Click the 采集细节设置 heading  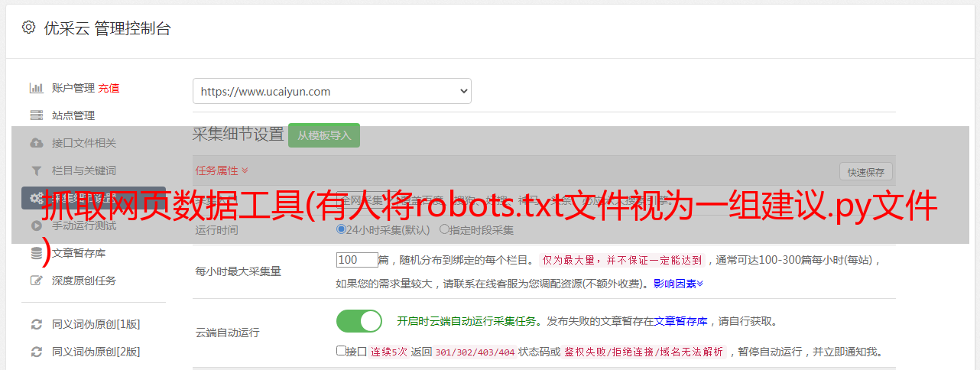click(x=239, y=135)
